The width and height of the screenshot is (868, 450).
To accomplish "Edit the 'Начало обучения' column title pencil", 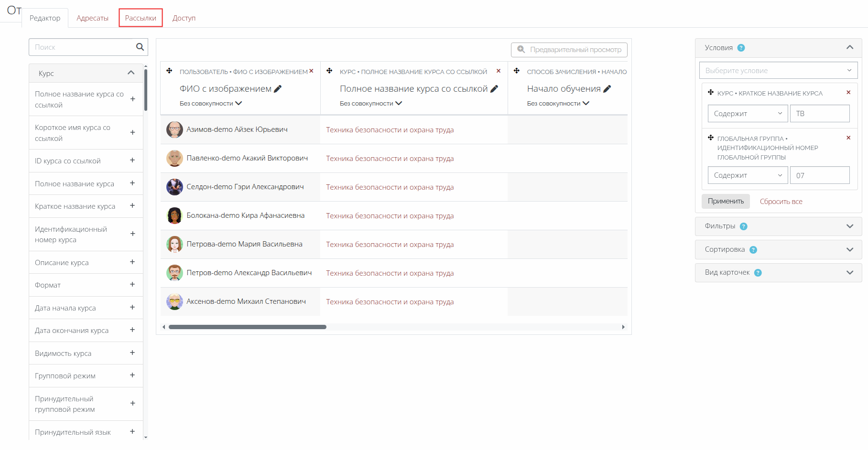I will click(607, 89).
